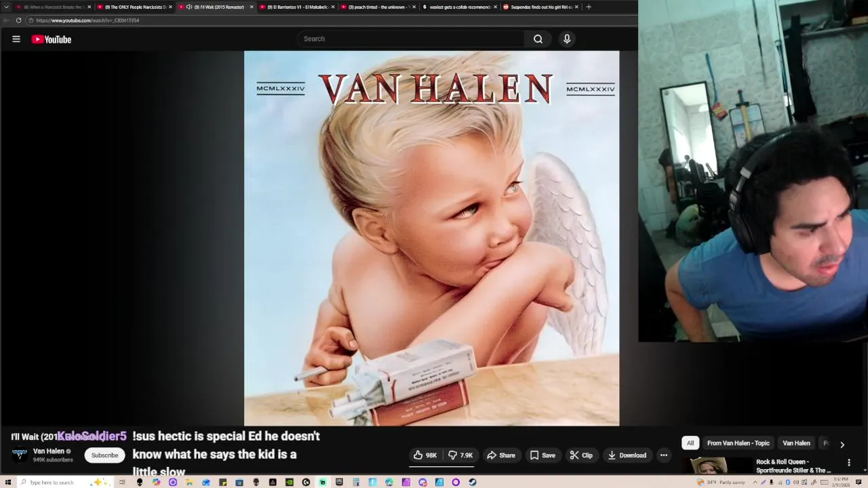The width and height of the screenshot is (868, 488).
Task: Open Rock & Roll Queen video thumbnail
Action: [717, 466]
